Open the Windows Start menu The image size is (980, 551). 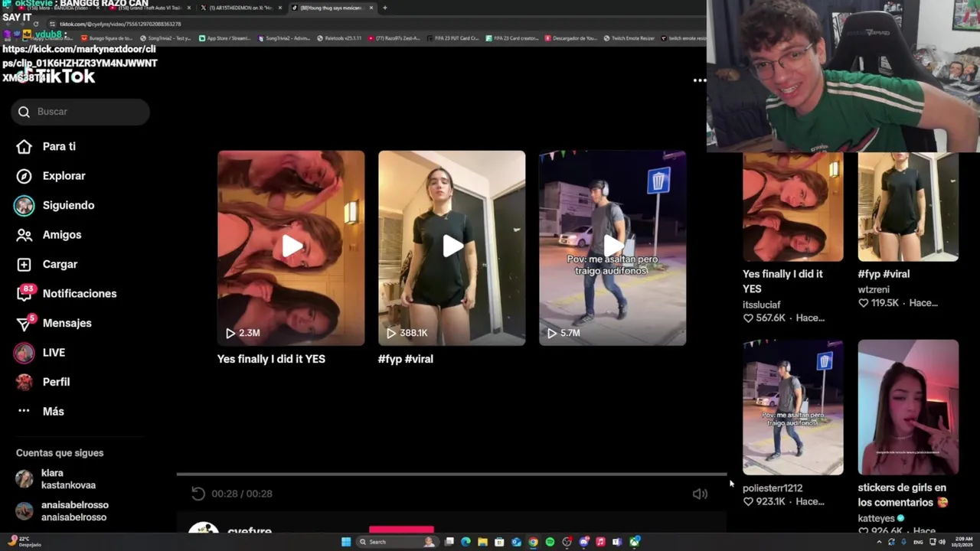pyautogui.click(x=346, y=542)
